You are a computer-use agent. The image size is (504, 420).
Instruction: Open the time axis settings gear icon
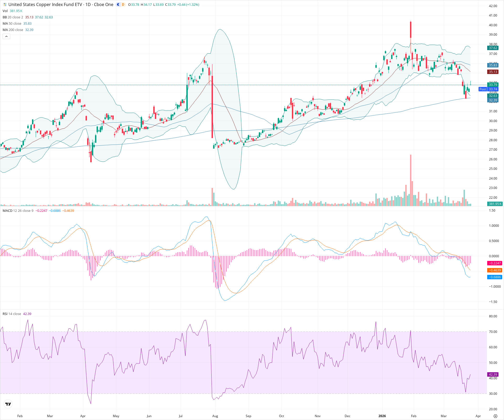496,416
